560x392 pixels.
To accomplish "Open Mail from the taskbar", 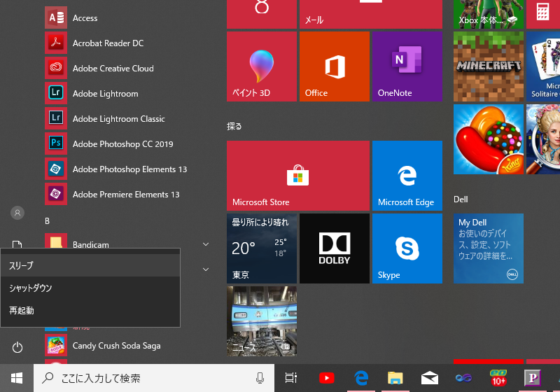I will (430, 378).
